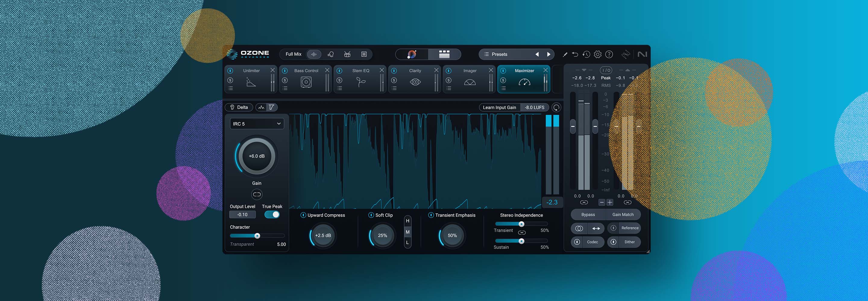The height and width of the screenshot is (301, 868).
Task: Go to the next preset
Action: coord(549,54)
